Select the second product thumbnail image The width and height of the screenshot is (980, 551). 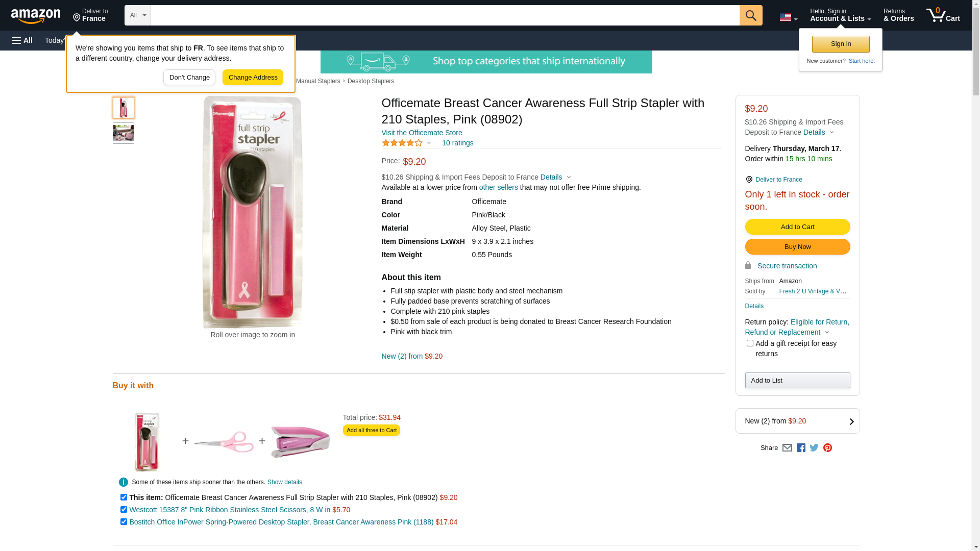[x=124, y=133]
